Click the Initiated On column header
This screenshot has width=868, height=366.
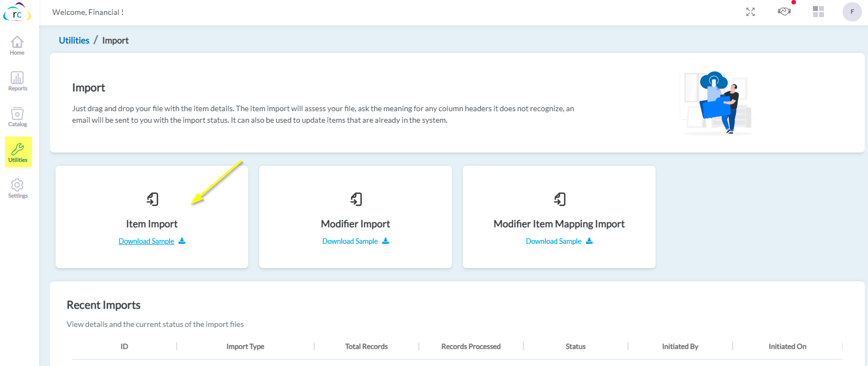pyautogui.click(x=787, y=347)
